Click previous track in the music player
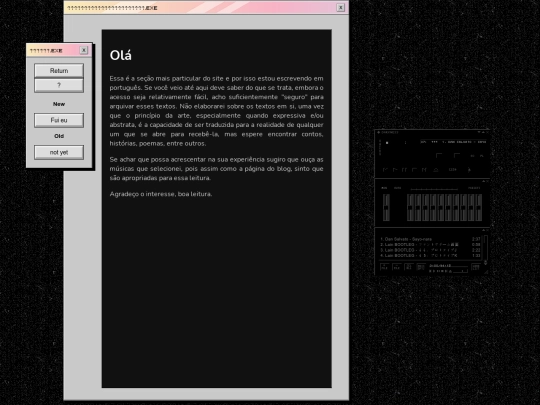The height and width of the screenshot is (405, 540). 385,170
